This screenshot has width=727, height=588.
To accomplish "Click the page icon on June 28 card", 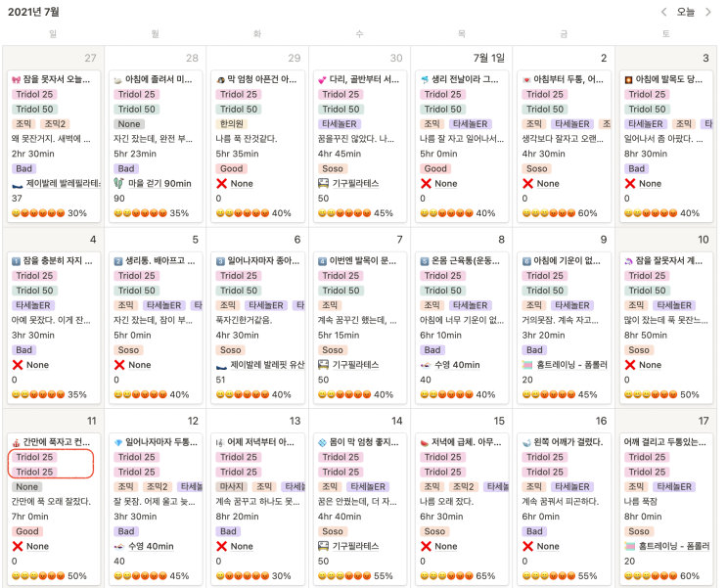I will pos(118,80).
